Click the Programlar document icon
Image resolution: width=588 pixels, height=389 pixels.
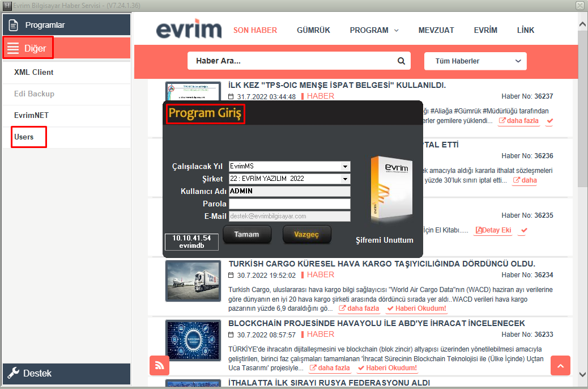tap(13, 25)
